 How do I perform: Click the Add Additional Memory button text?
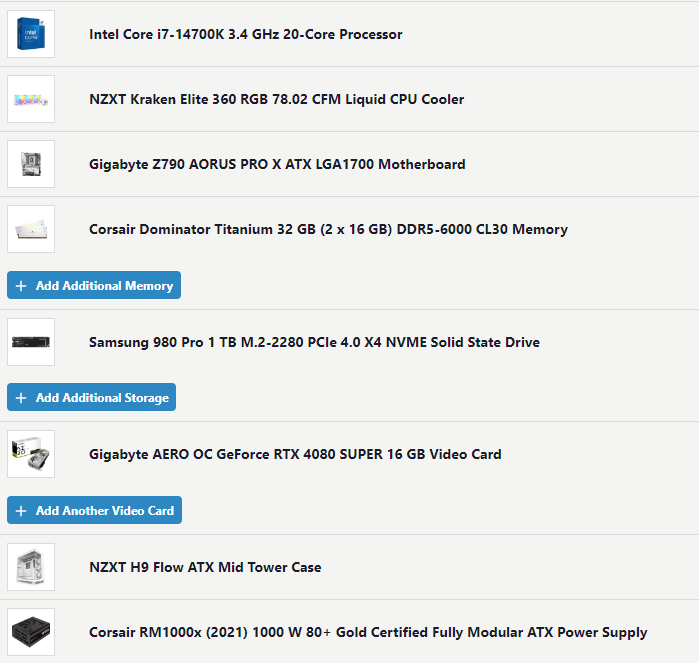click(x=104, y=286)
